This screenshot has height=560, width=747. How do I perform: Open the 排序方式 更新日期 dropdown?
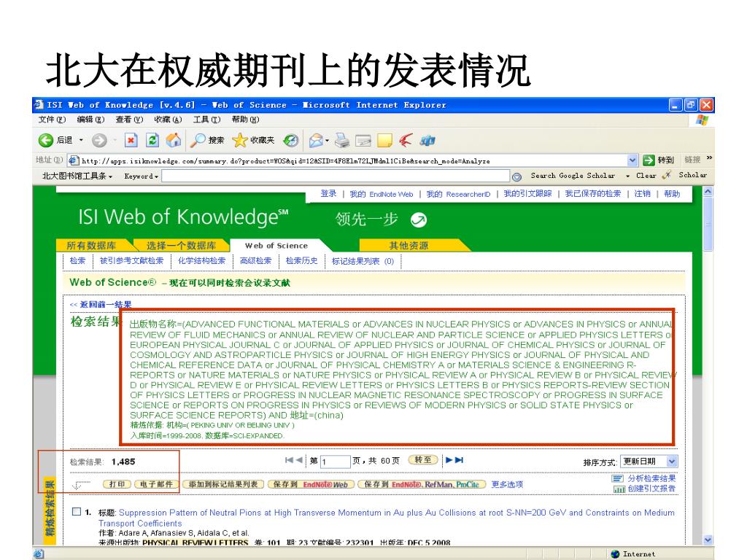click(x=649, y=461)
